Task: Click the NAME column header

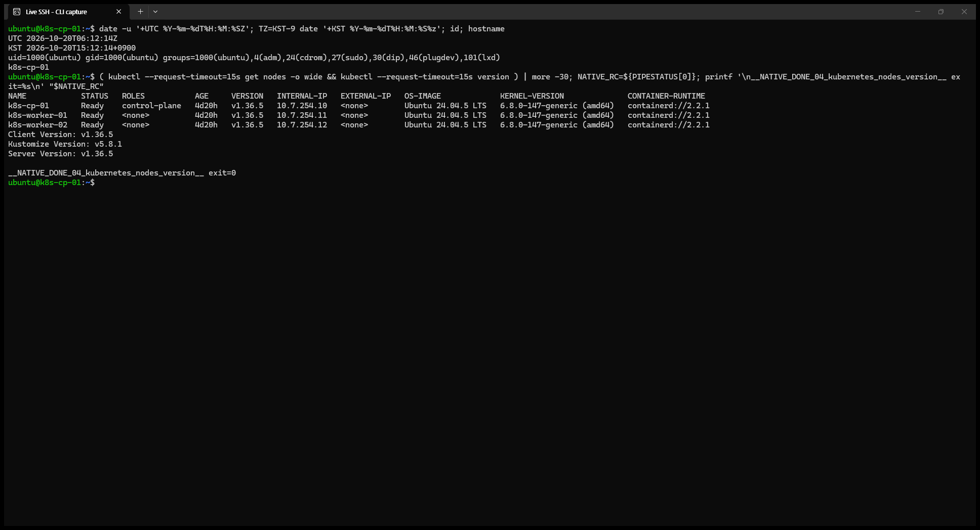Action: [17, 96]
